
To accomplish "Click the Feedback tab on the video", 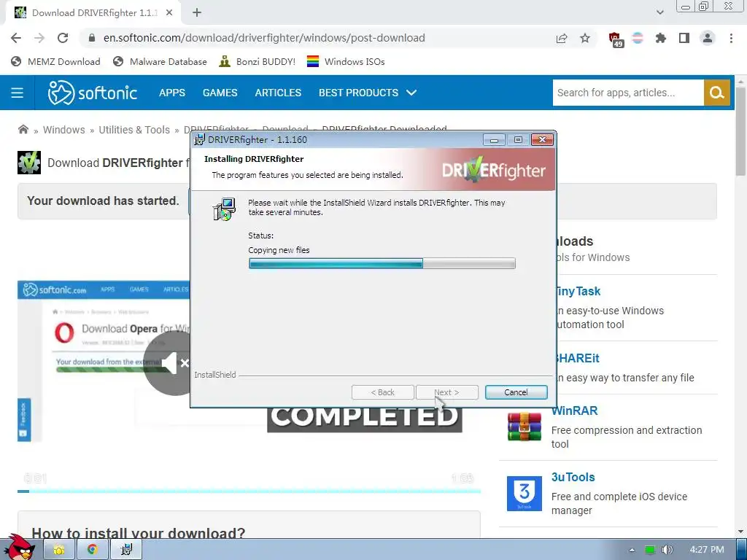I will [x=24, y=419].
